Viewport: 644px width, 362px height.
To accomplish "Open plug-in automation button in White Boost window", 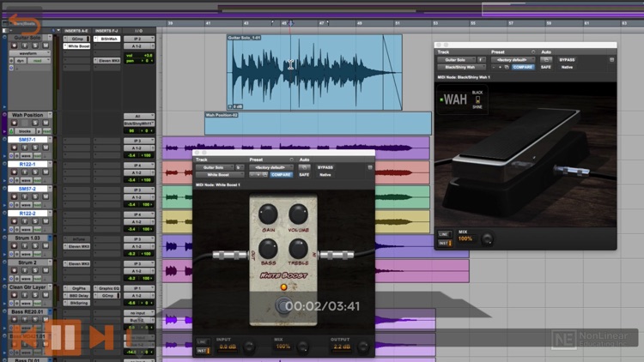I will tap(304, 167).
